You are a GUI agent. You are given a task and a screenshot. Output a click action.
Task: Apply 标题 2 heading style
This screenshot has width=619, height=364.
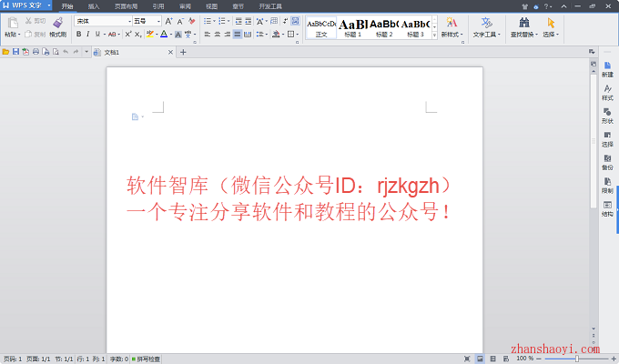click(384, 27)
